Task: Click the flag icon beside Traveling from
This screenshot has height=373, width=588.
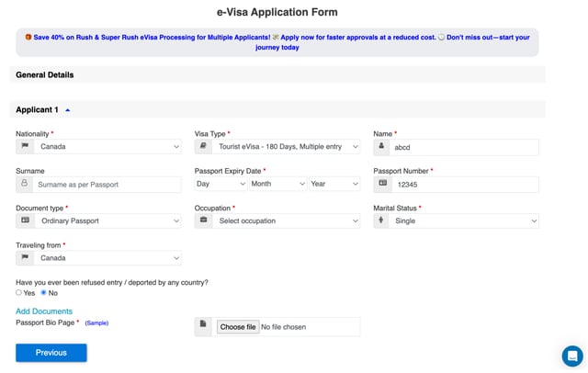Action: (x=25, y=257)
